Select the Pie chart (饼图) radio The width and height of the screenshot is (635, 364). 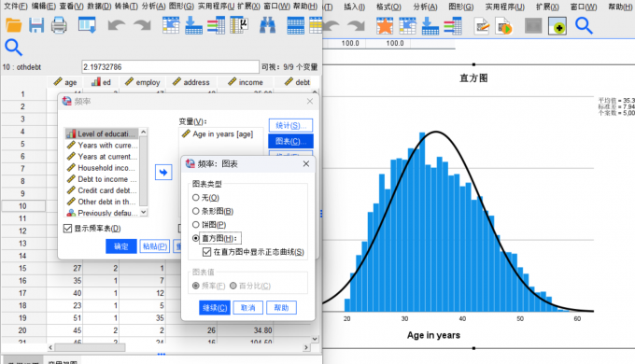(196, 225)
